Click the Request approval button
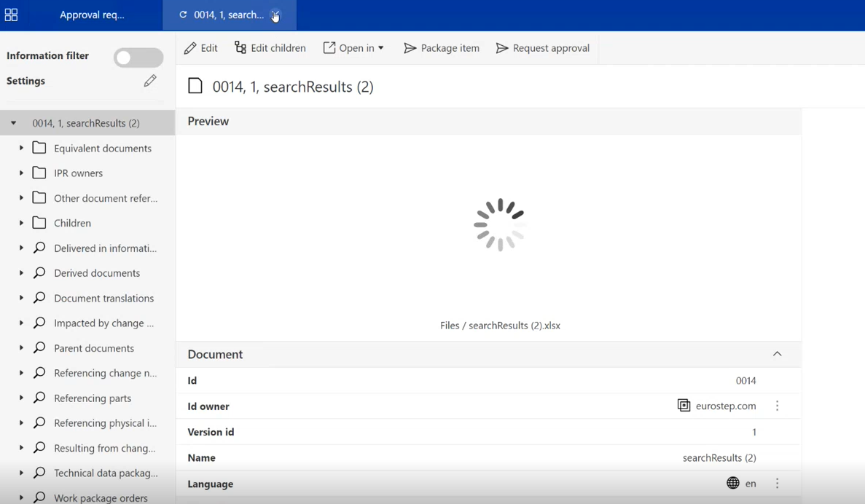The image size is (865, 504). (x=543, y=48)
